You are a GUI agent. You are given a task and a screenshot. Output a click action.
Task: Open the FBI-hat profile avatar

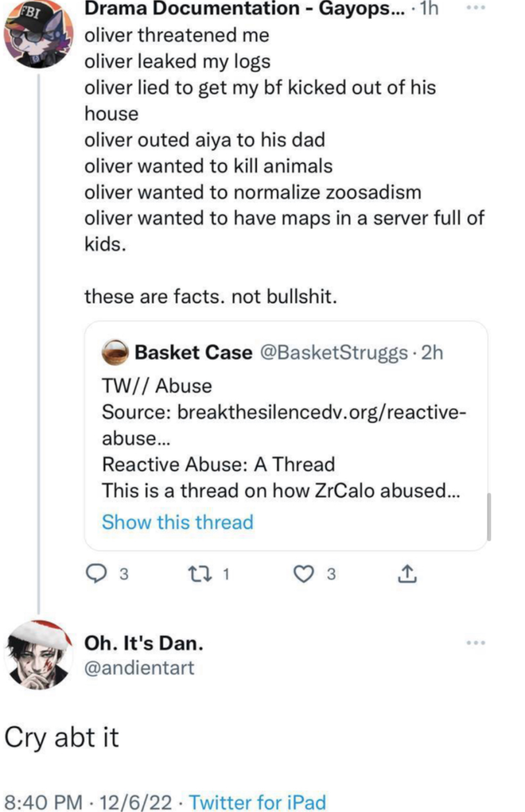pos(38,33)
